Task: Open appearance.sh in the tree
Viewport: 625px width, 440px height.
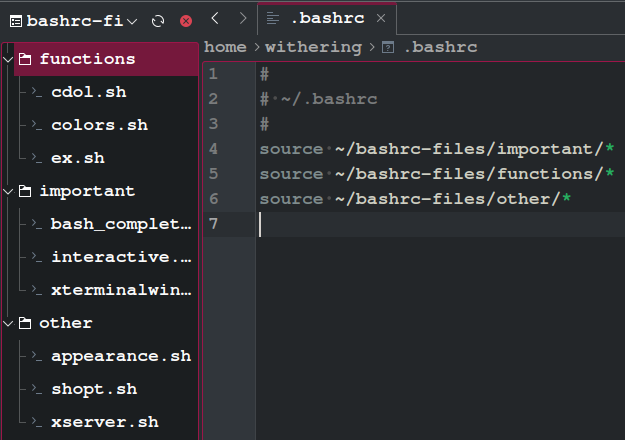Action: 121,356
